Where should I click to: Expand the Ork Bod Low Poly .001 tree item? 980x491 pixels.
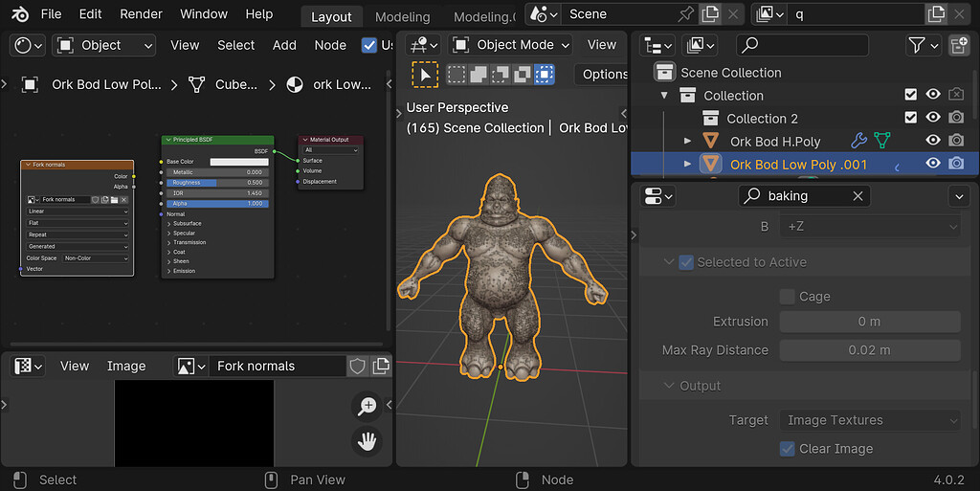(x=687, y=164)
